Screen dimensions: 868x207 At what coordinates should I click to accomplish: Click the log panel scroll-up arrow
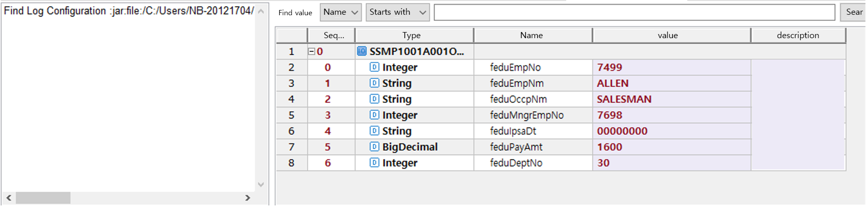pos(261,11)
